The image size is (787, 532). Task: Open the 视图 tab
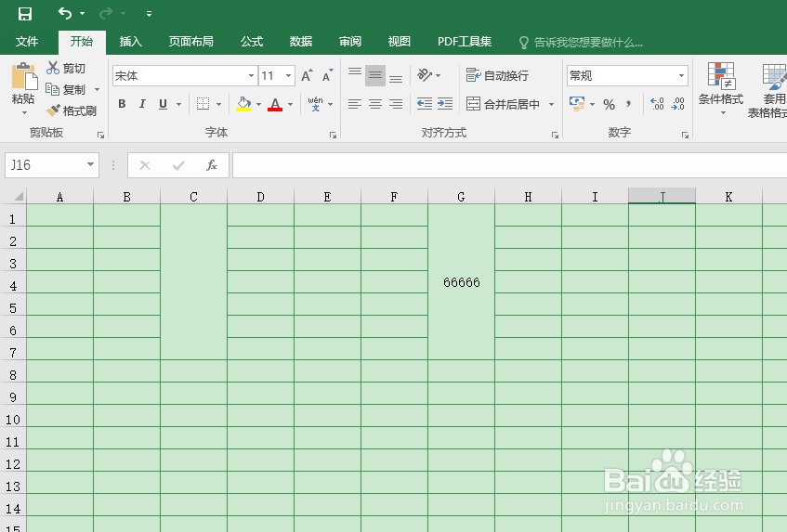click(x=399, y=42)
